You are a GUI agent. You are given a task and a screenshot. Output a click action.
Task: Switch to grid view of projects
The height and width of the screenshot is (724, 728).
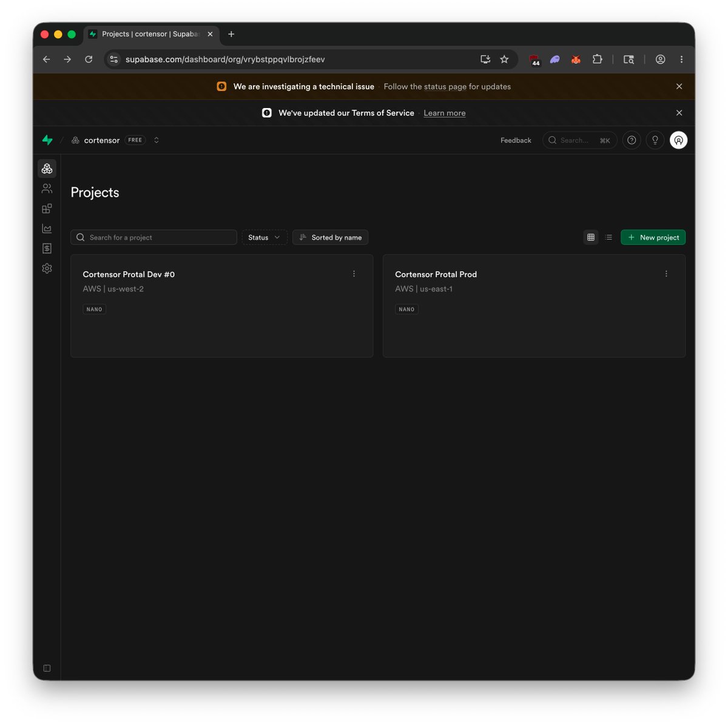[591, 237]
